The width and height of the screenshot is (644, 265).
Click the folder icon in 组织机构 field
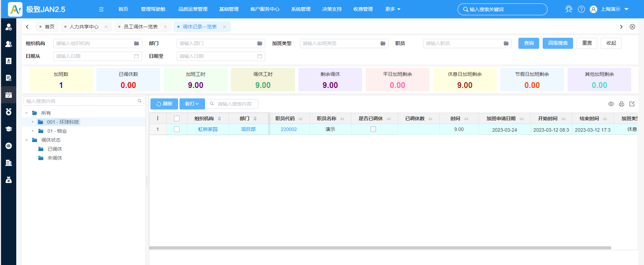(x=136, y=43)
